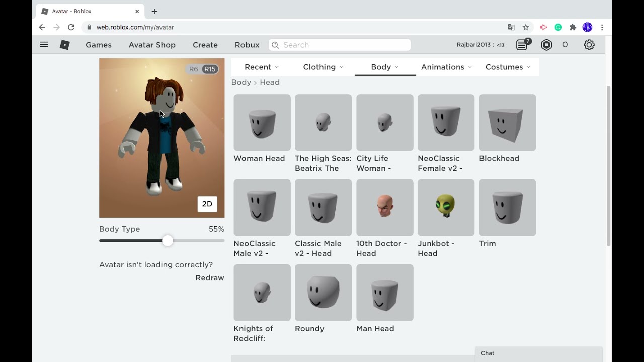Select the NeoClassic Male v2 head
Screen dimensions: 644x362
(x=262, y=208)
